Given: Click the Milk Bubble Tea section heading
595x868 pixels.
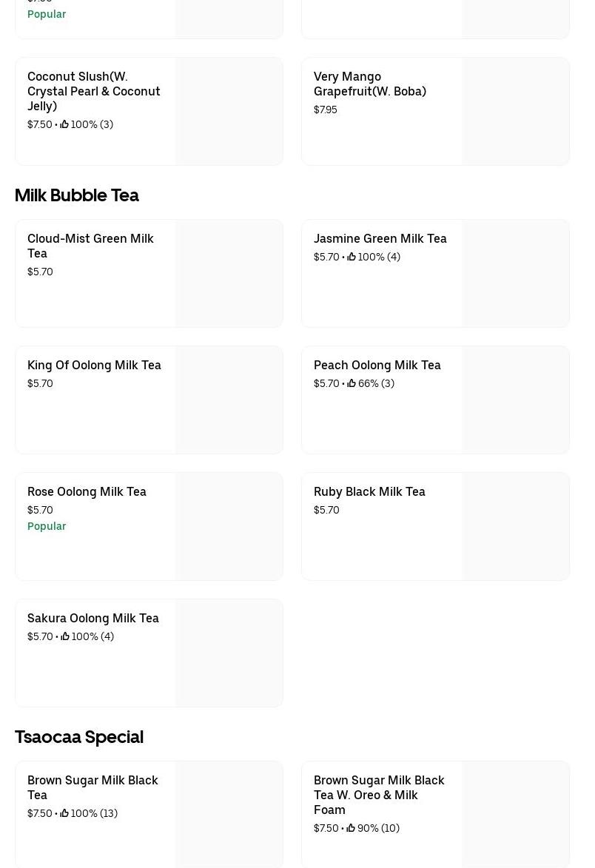Looking at the screenshot, I should pos(77,195).
